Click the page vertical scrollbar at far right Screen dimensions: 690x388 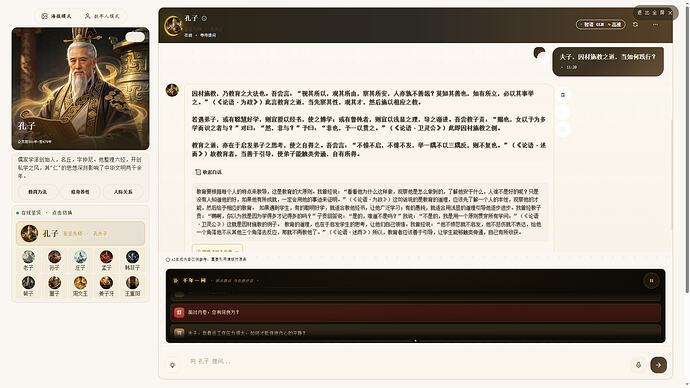coord(687,150)
